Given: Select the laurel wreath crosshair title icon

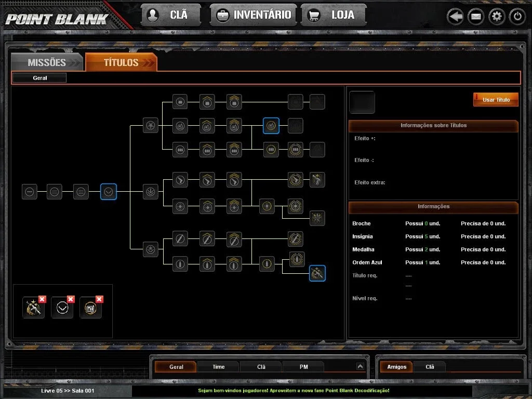Looking at the screenshot, I should pos(296,206).
